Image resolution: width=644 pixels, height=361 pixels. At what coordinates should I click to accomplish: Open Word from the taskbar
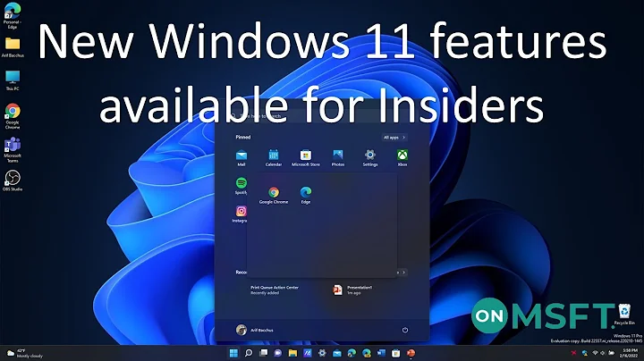click(381, 353)
